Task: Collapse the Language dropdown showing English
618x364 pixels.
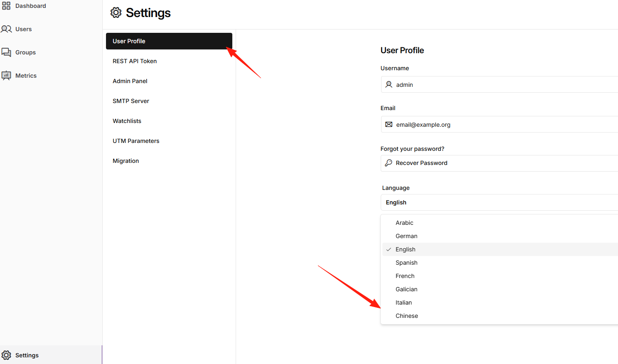Action: 499,202
